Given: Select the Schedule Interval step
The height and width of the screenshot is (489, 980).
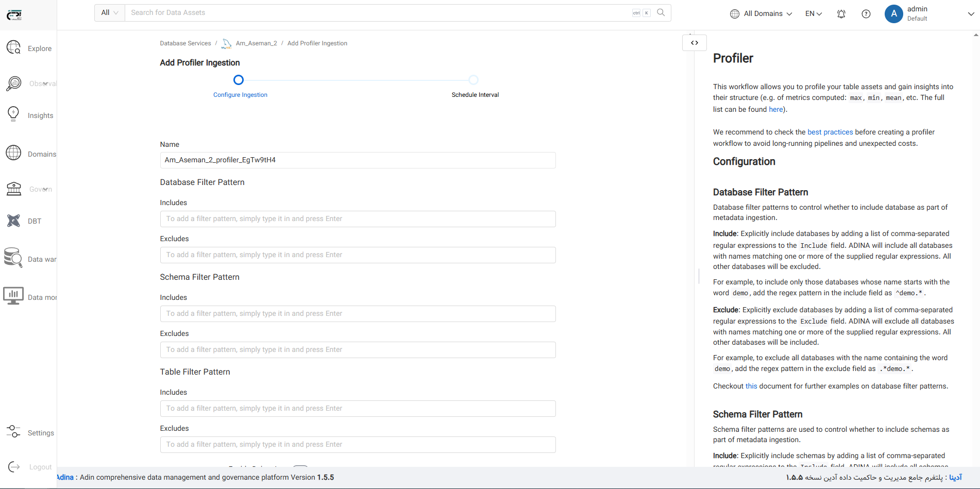Looking at the screenshot, I should [x=474, y=80].
